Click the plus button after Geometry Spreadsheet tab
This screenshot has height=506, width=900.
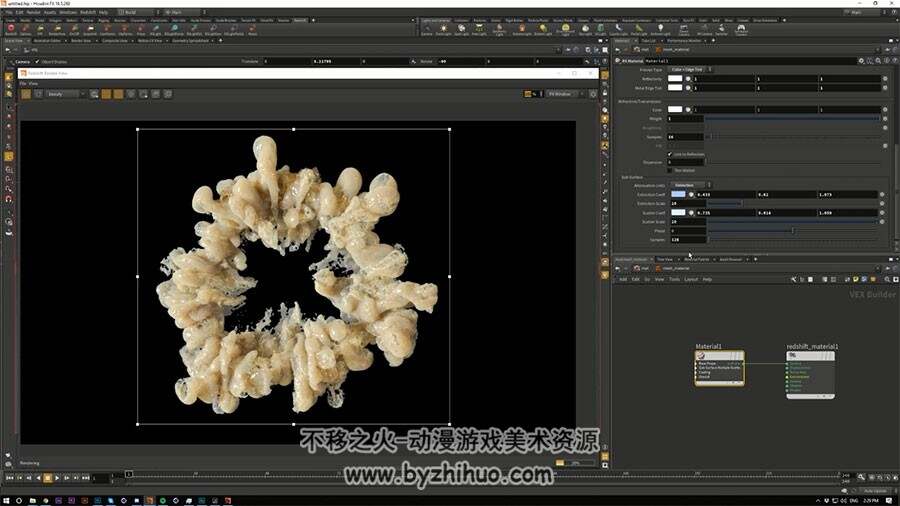click(x=220, y=41)
